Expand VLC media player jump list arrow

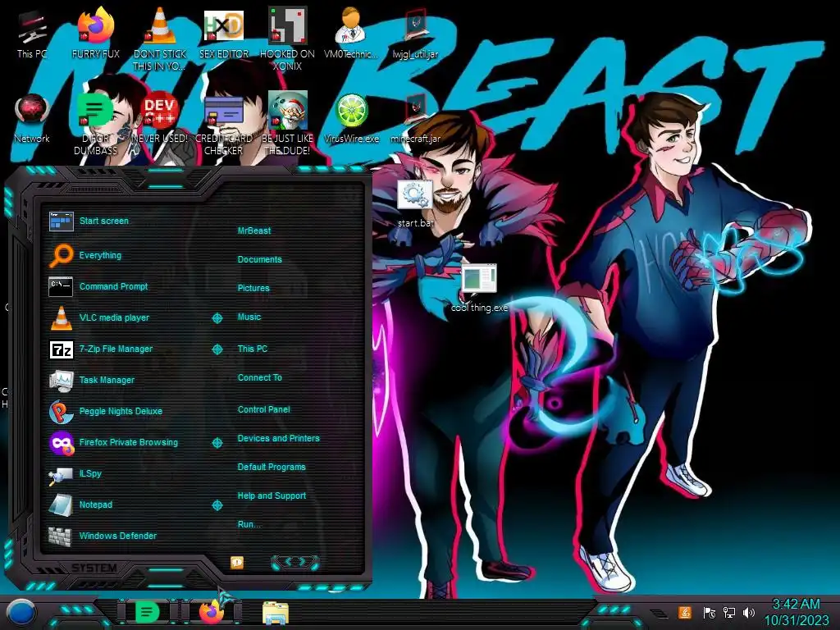coord(217,318)
